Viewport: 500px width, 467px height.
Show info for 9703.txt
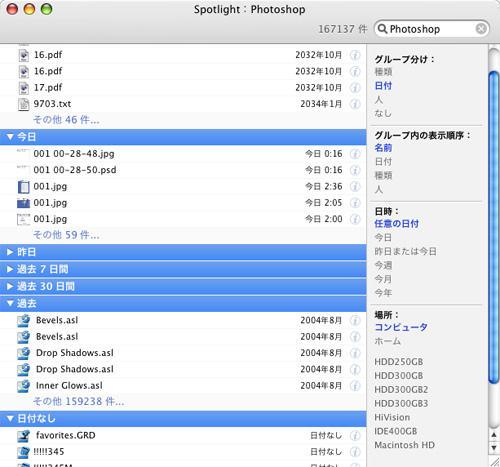click(355, 104)
